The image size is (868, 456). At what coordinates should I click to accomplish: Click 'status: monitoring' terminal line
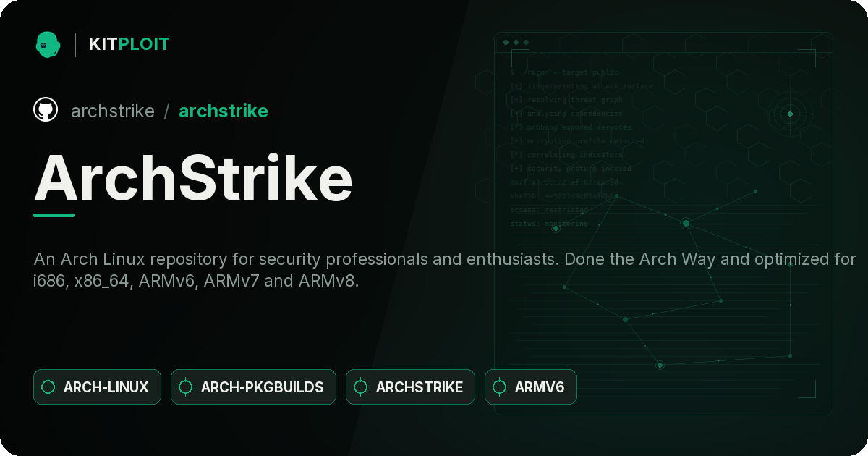pyautogui.click(x=549, y=224)
